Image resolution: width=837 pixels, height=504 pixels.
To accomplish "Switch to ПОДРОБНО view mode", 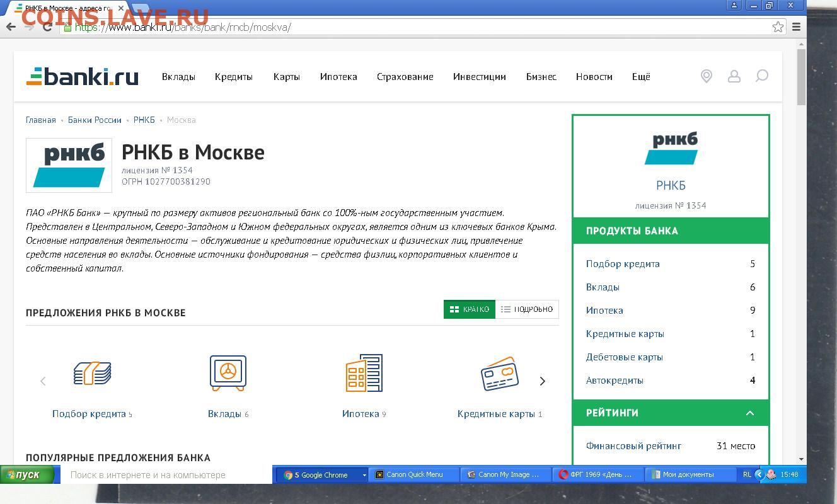I will (527, 309).
